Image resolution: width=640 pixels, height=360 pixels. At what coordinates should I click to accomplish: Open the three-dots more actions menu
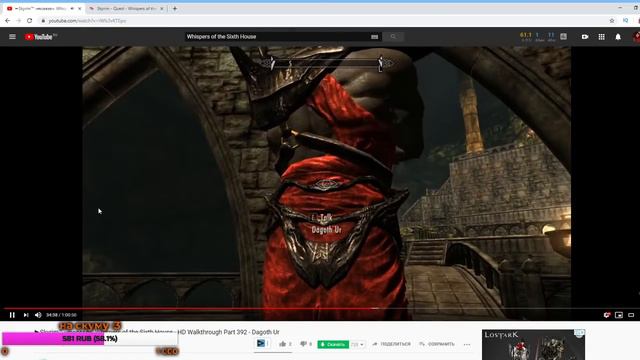[x=467, y=344]
